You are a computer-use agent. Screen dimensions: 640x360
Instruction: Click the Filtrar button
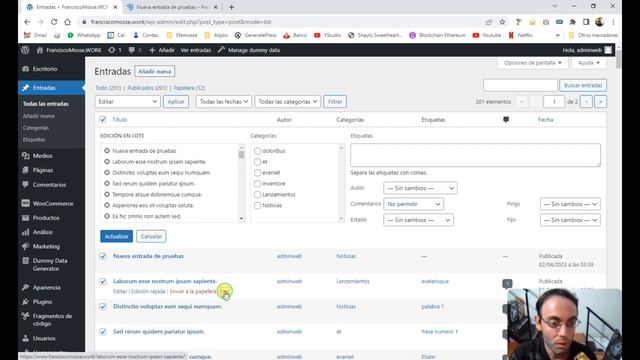point(335,101)
